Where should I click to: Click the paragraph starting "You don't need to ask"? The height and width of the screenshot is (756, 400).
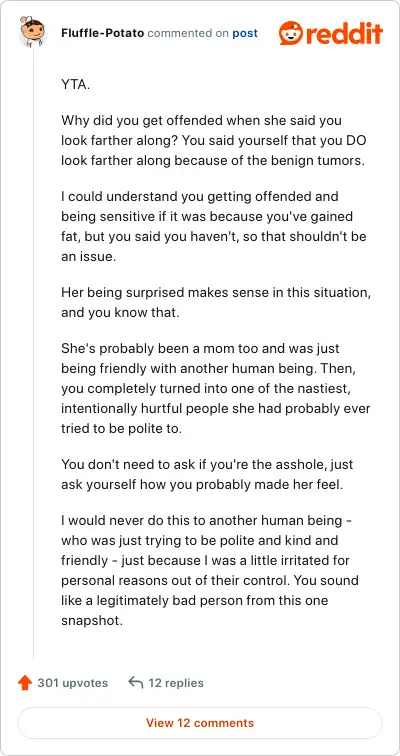pos(207,474)
